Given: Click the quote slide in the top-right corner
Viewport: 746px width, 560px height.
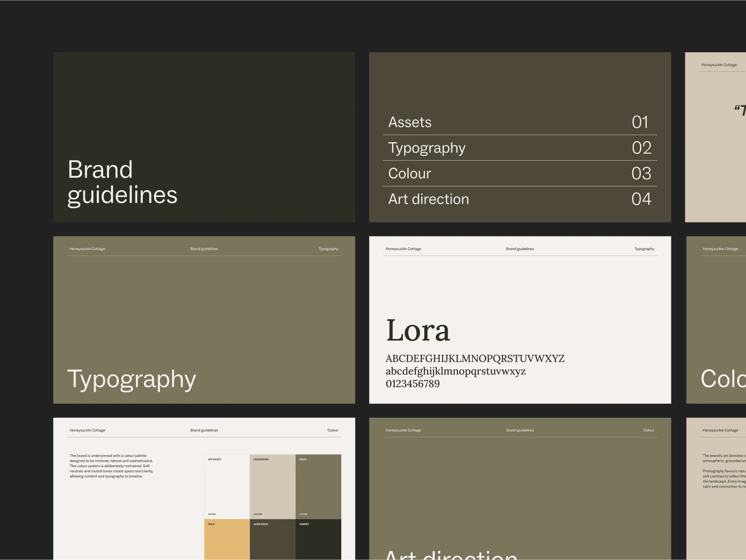Looking at the screenshot, I should 715,138.
